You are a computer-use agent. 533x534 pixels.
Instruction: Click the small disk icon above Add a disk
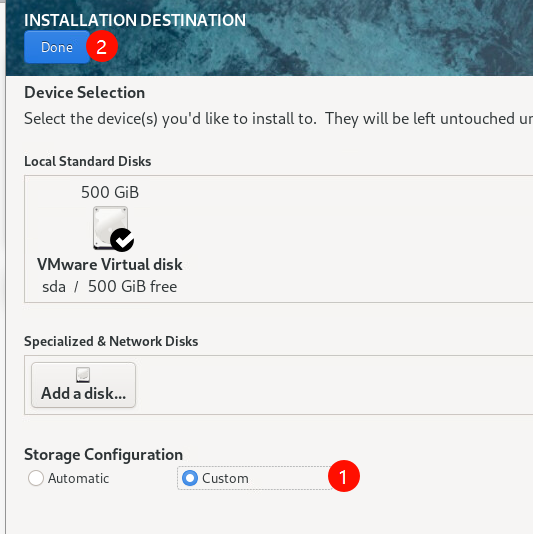83,375
